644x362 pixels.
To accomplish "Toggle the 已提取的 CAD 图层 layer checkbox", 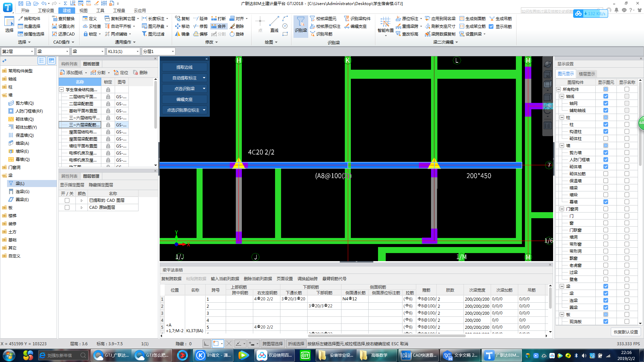I will point(67,200).
